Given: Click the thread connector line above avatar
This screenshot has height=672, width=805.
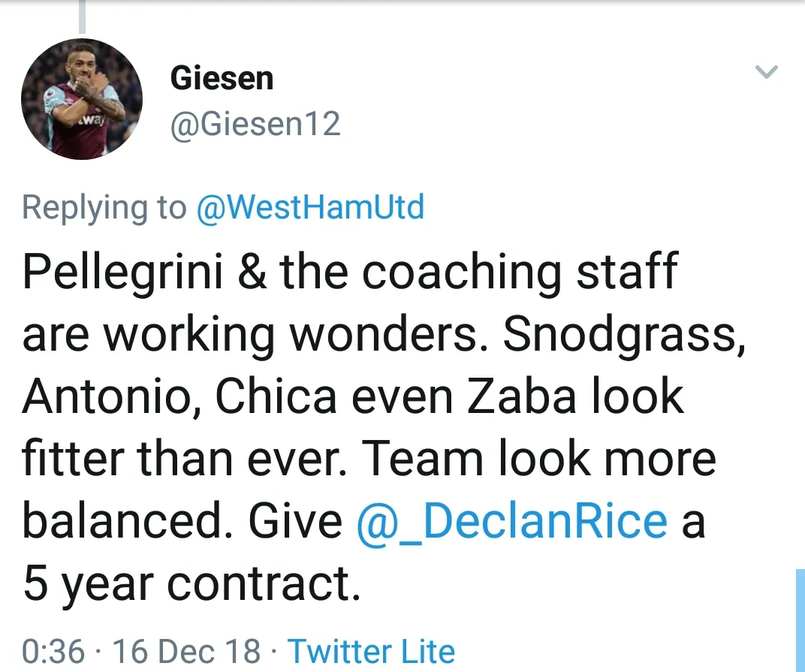Looking at the screenshot, I should coord(81,18).
